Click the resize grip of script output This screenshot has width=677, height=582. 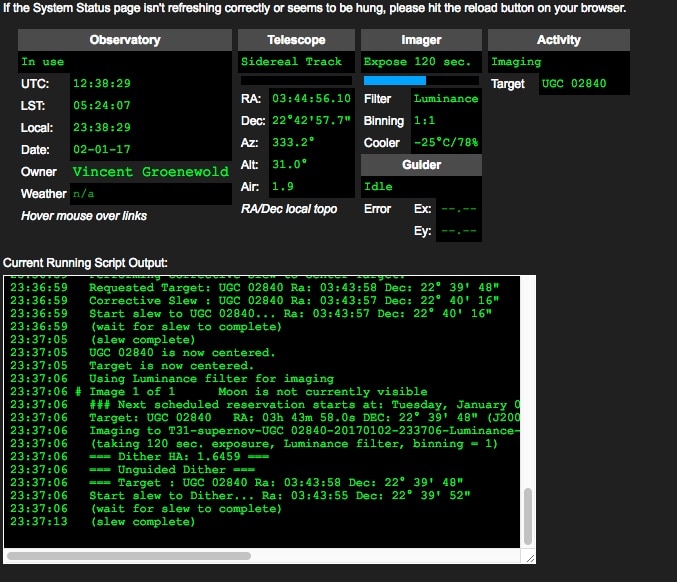point(530,558)
